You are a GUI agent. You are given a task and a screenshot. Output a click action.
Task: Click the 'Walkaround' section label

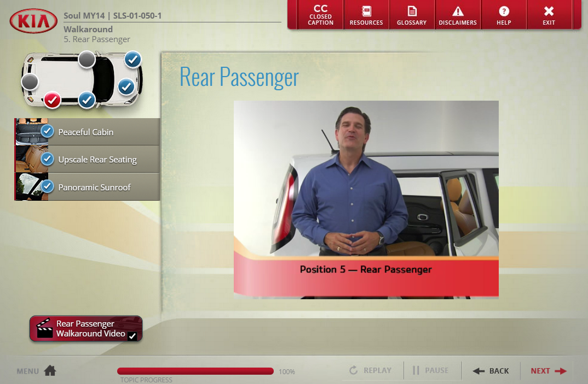click(88, 29)
